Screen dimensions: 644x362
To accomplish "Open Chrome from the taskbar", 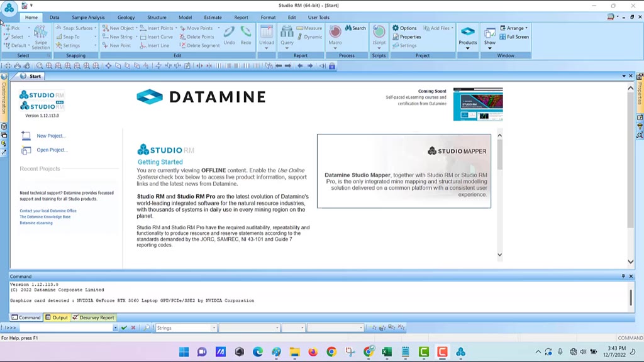I will pos(331,352).
